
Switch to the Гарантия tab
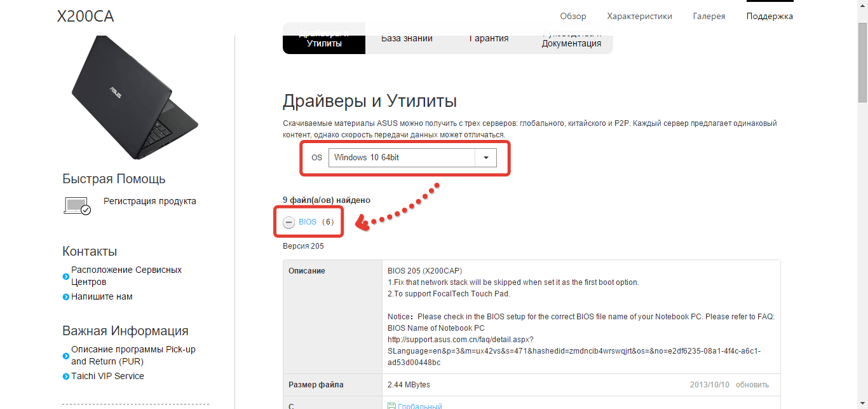[489, 39]
